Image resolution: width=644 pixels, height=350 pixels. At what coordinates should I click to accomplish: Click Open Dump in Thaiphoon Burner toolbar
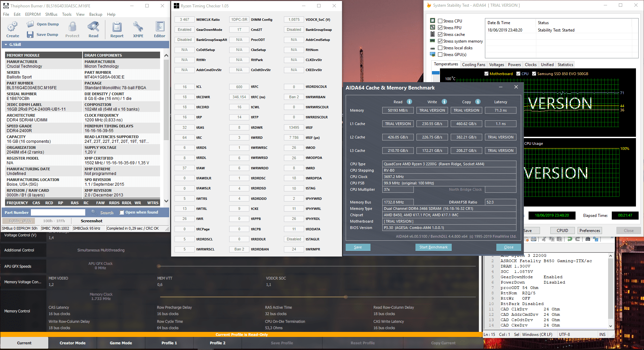[43, 24]
